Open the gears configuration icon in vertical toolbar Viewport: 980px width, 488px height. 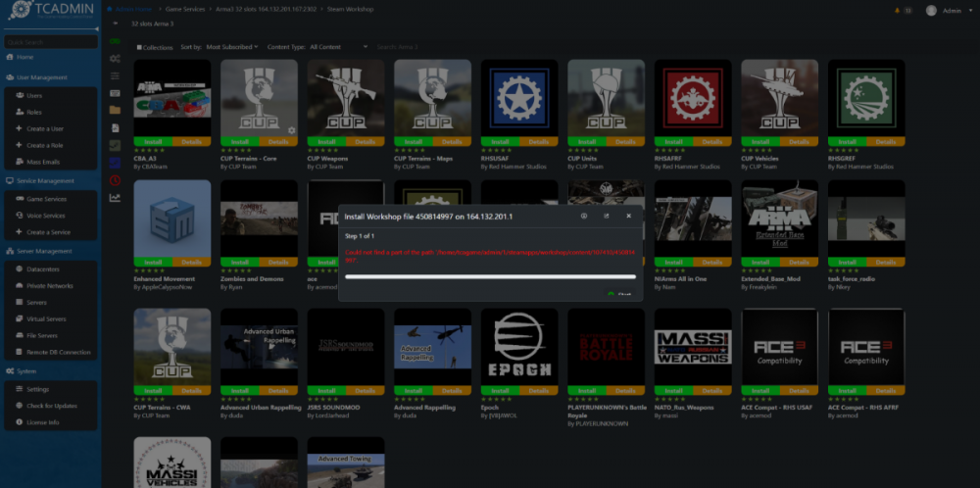pos(115,59)
